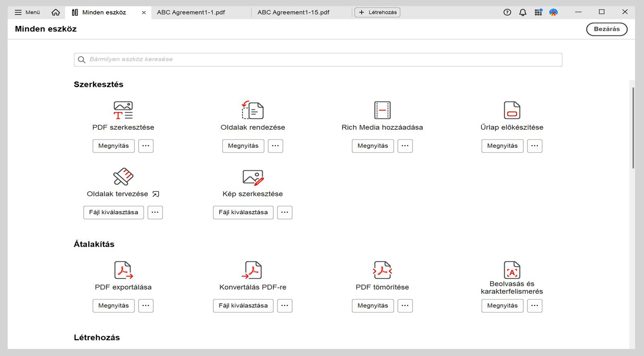Click Megnyitás under PDF exportálása
Viewport: 644px width, 356px height.
(114, 306)
